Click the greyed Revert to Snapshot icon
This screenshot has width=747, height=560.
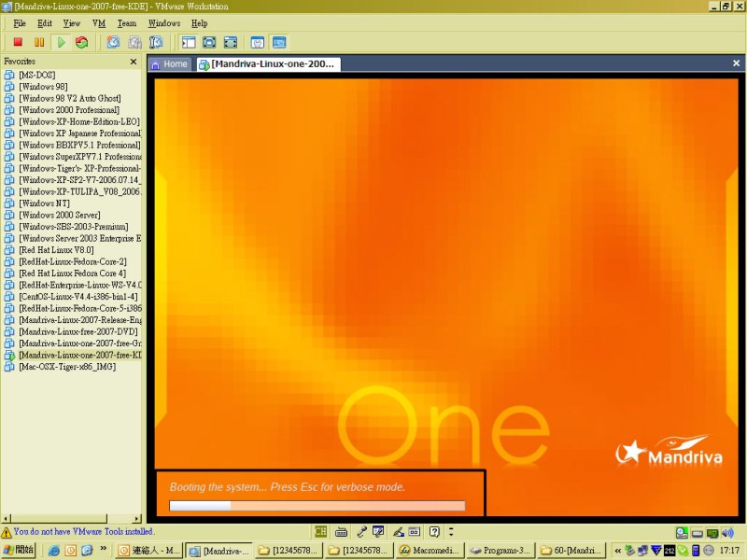pyautogui.click(x=134, y=42)
